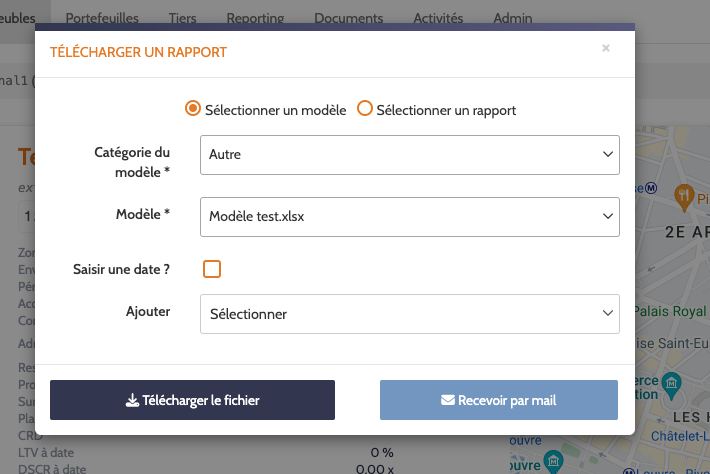Expand the Modèle dropdown showing Modèle test.xlsx
The image size is (710, 474).
pyautogui.click(x=410, y=216)
